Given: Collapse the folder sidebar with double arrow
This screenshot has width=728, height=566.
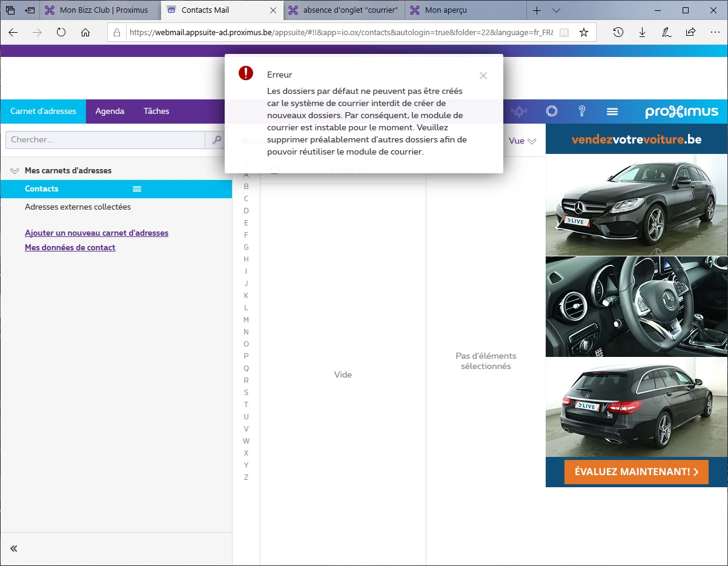Looking at the screenshot, I should [14, 548].
